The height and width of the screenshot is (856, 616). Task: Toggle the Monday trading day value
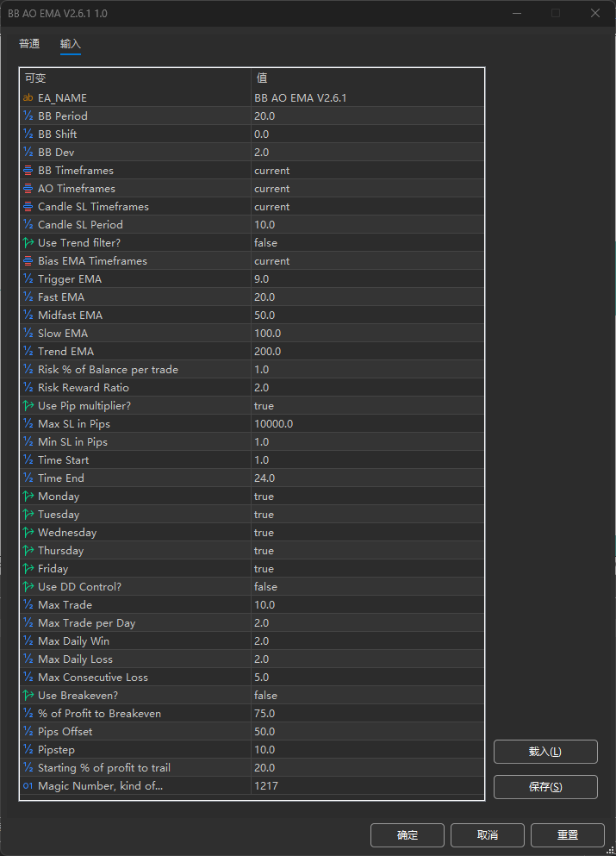pyautogui.click(x=264, y=497)
